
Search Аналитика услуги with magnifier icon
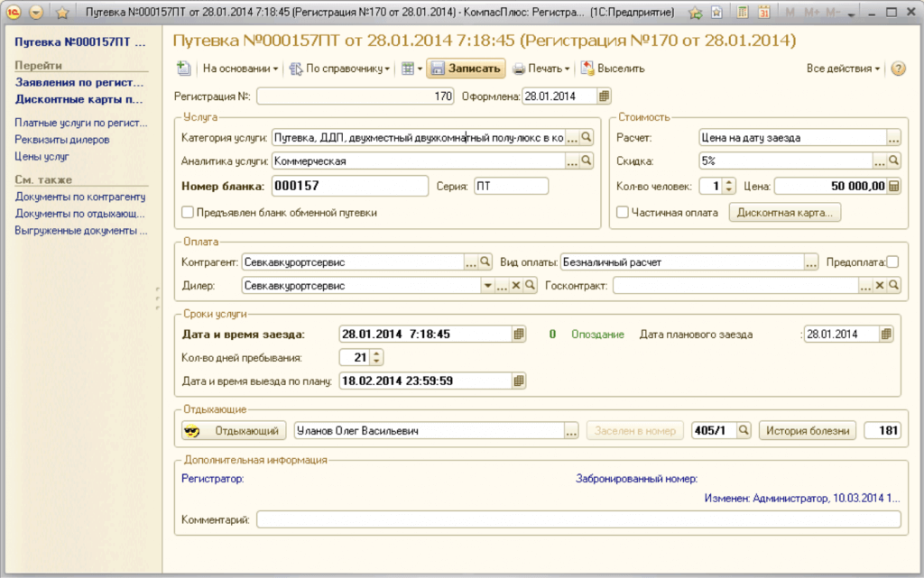click(587, 161)
